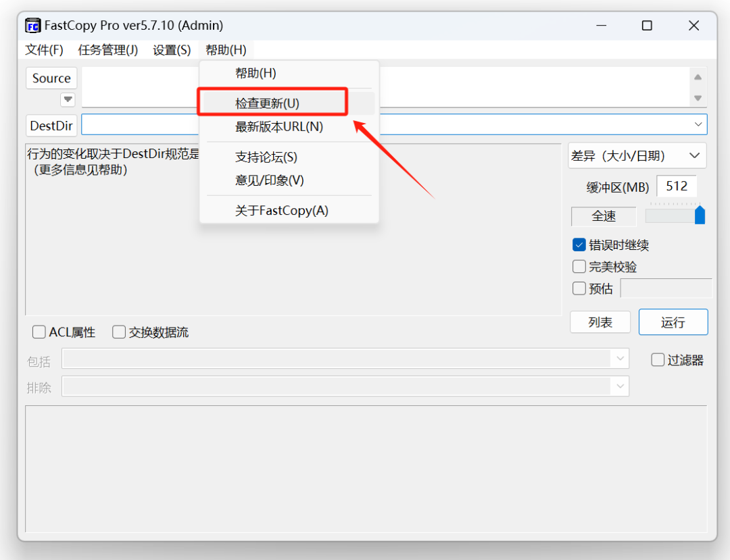Open 关于FastCopy(A) about dialog

click(x=289, y=211)
